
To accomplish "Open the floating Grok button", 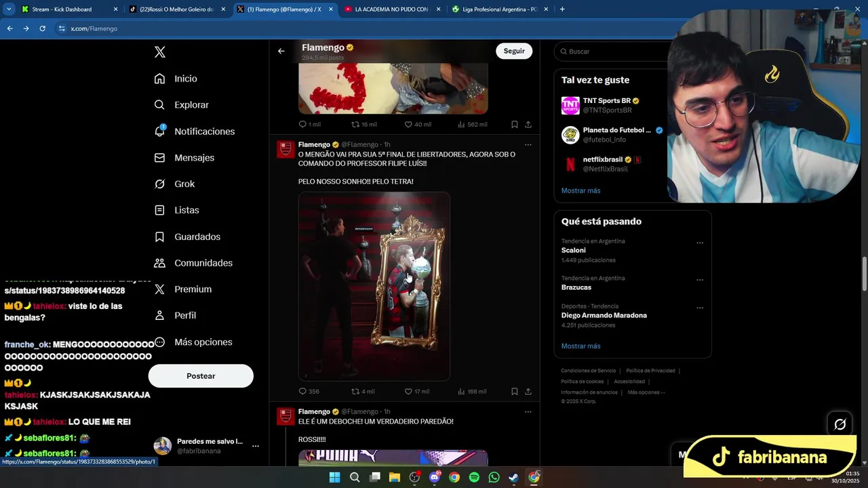I will click(x=840, y=424).
